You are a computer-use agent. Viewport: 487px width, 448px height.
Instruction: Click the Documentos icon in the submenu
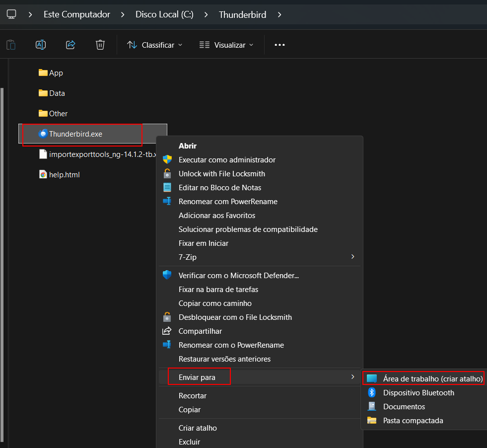pos(371,406)
